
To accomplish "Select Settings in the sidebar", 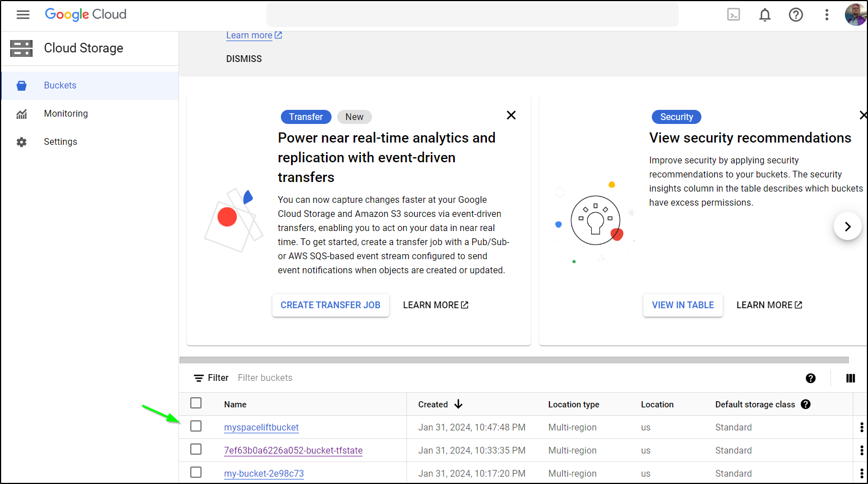I will [x=90, y=142].
